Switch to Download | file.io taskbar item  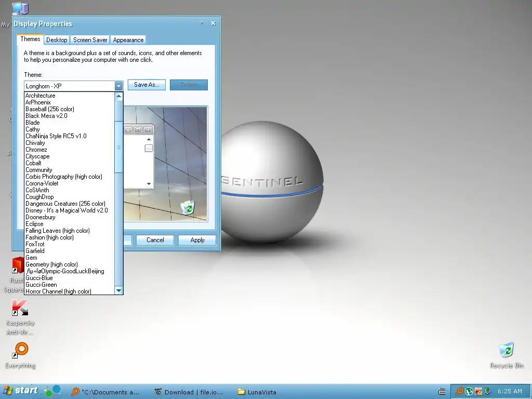(189, 392)
